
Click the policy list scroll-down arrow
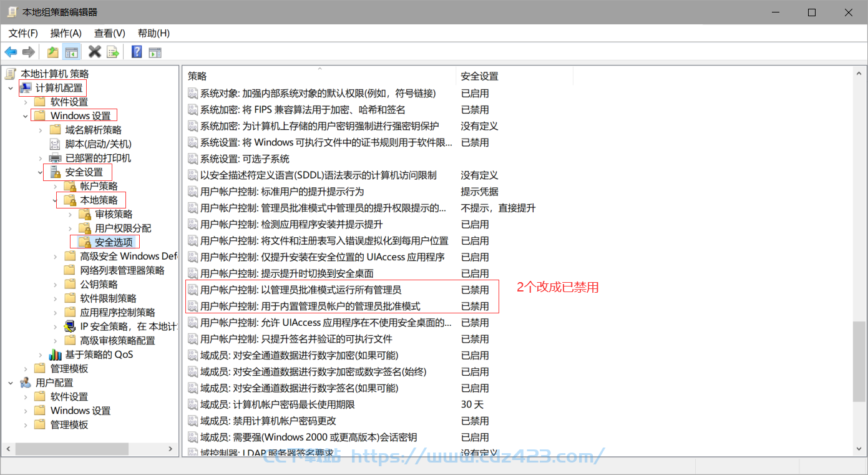coord(860,449)
